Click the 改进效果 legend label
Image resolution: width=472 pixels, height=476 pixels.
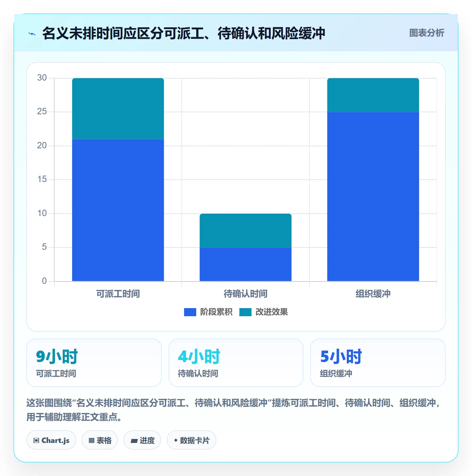coord(271,312)
